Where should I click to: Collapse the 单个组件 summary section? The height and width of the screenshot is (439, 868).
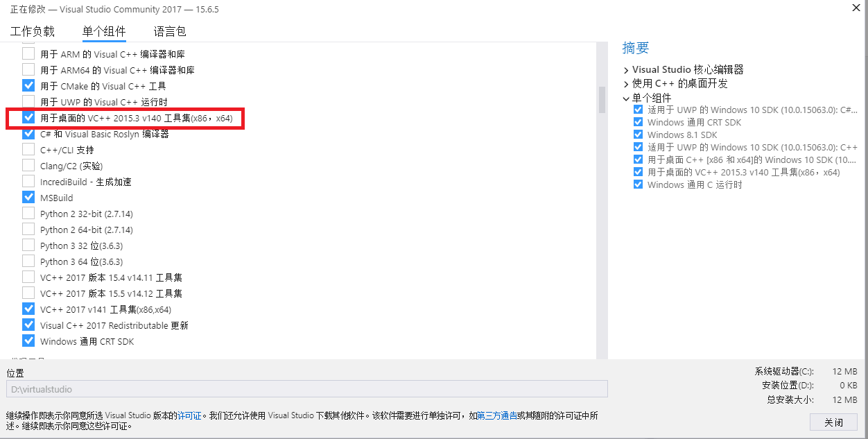[x=626, y=98]
